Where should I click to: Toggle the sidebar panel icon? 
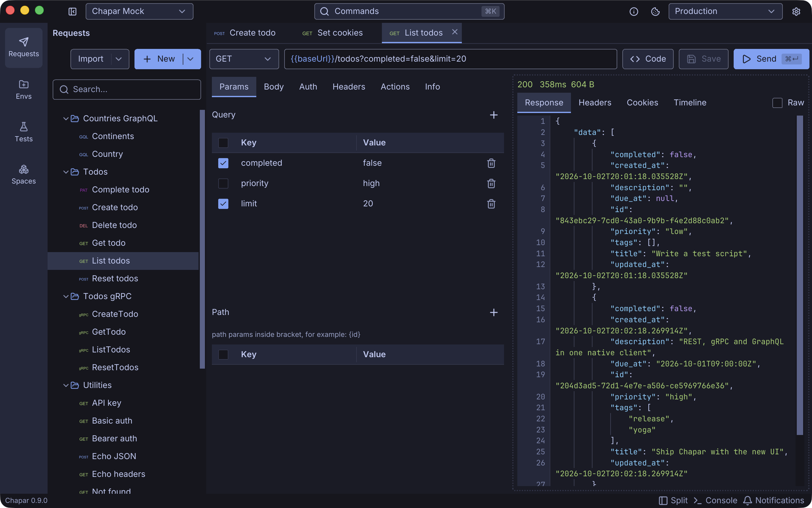(x=72, y=11)
